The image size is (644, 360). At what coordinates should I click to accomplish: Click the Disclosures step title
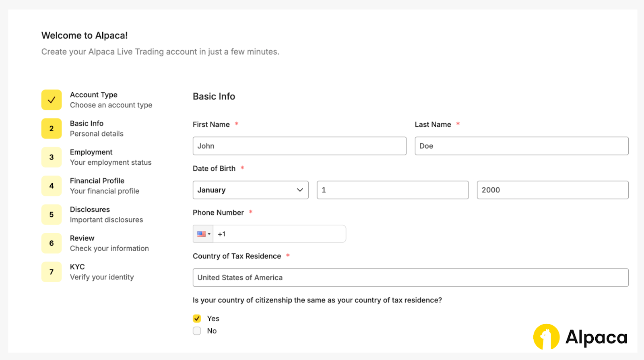(90, 209)
